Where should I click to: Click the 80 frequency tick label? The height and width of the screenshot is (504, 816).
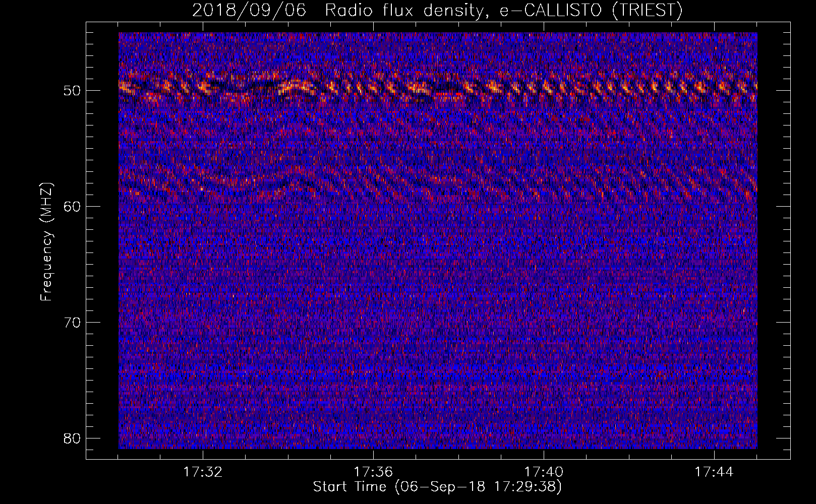[x=72, y=437]
